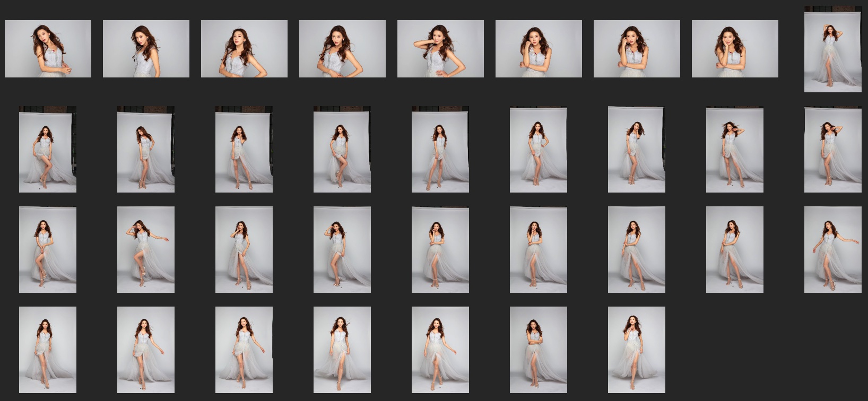Click the fifth top-row photo with hand in hair
Screen dimensions: 868x401
(440, 49)
